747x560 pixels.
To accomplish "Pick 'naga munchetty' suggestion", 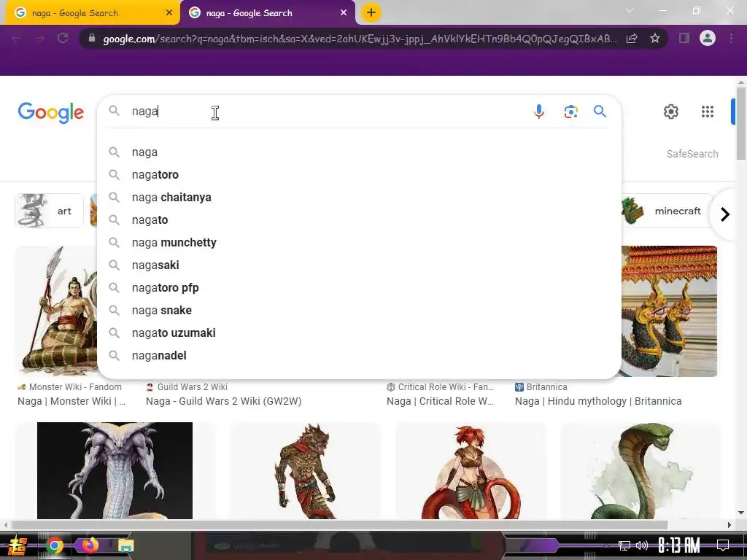I will [x=359, y=242].
